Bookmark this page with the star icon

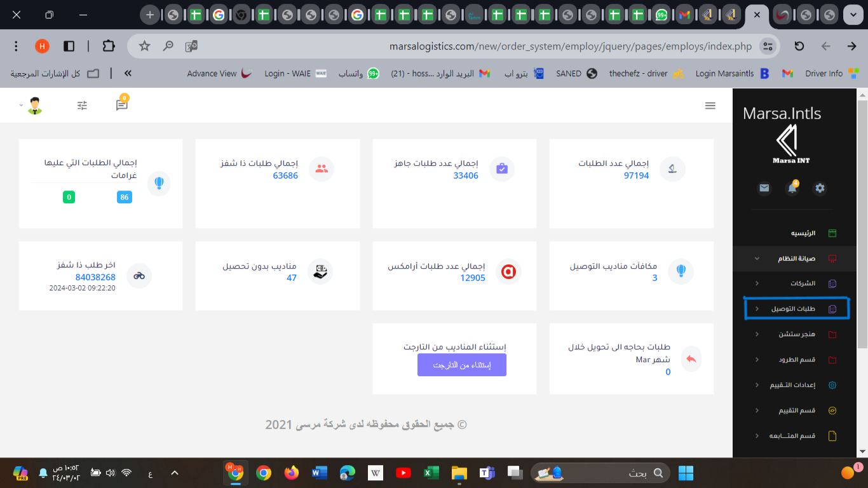pyautogui.click(x=144, y=46)
